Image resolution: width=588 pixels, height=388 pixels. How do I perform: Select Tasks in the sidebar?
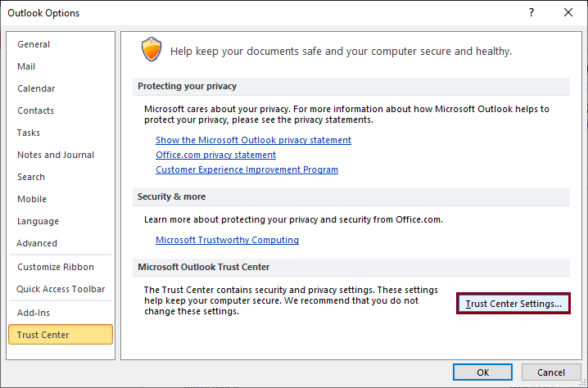61,133
